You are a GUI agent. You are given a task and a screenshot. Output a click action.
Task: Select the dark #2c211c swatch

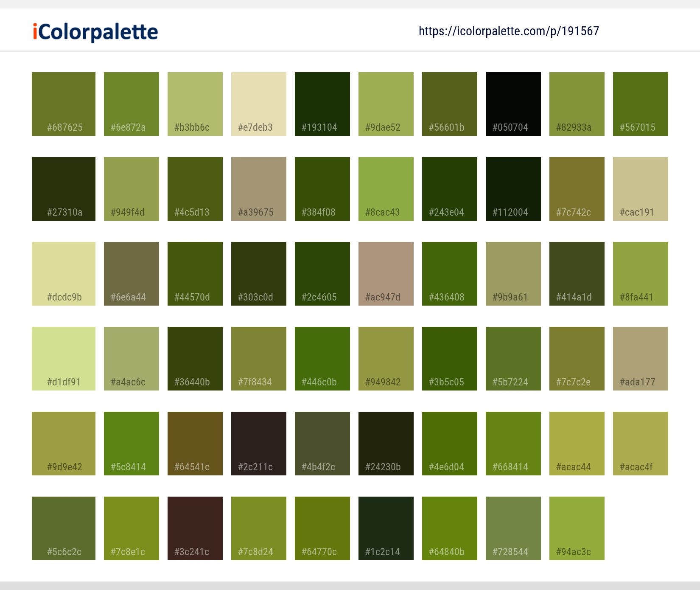(x=259, y=444)
